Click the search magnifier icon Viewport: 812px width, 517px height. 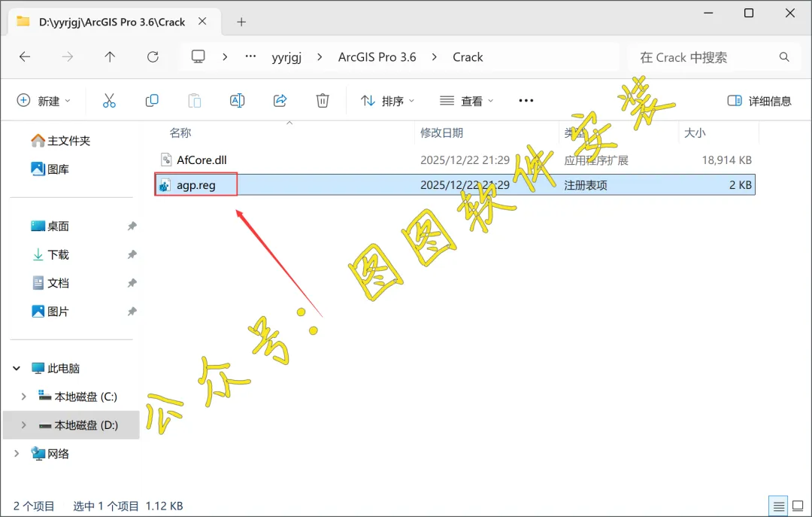coord(784,57)
